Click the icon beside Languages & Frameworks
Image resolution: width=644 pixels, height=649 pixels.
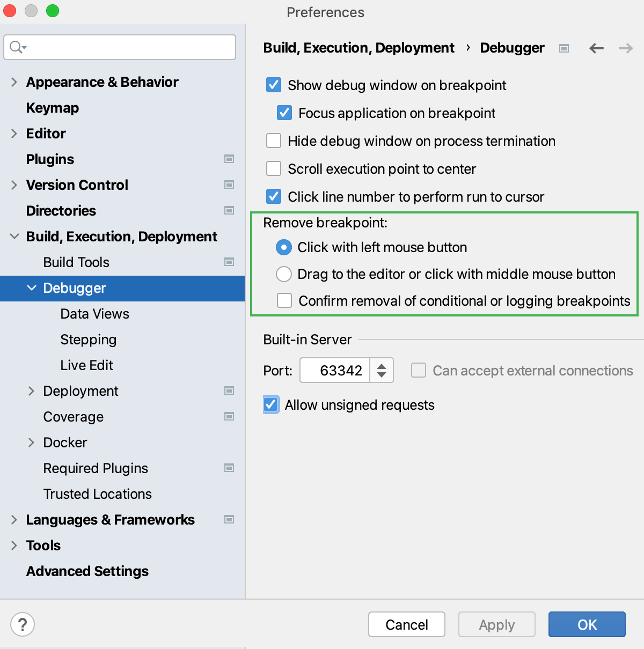(x=229, y=519)
